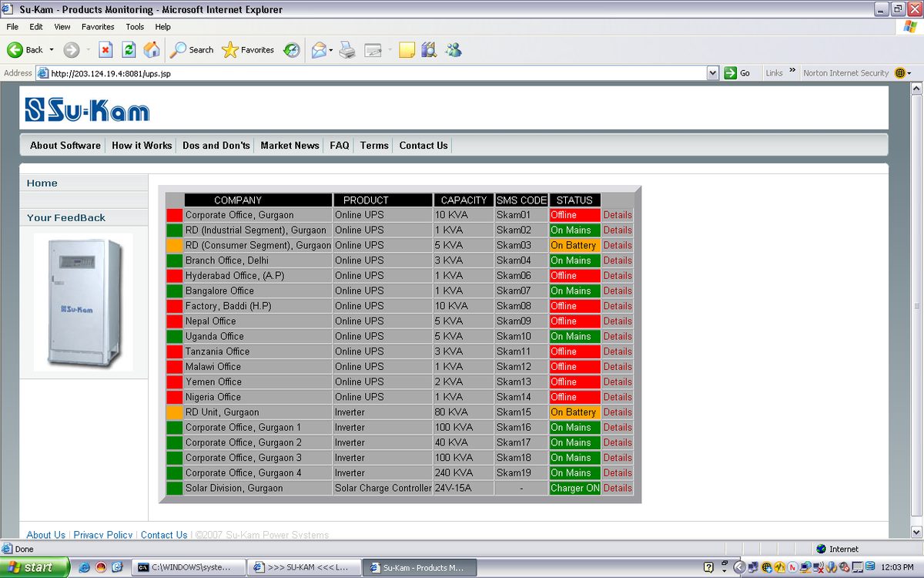Click the Tanzania Office company cell
Screen dimensions: 924x578
[258, 351]
